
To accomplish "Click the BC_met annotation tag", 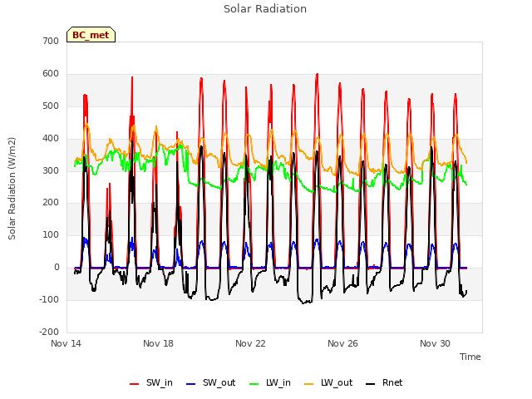I will [91, 35].
